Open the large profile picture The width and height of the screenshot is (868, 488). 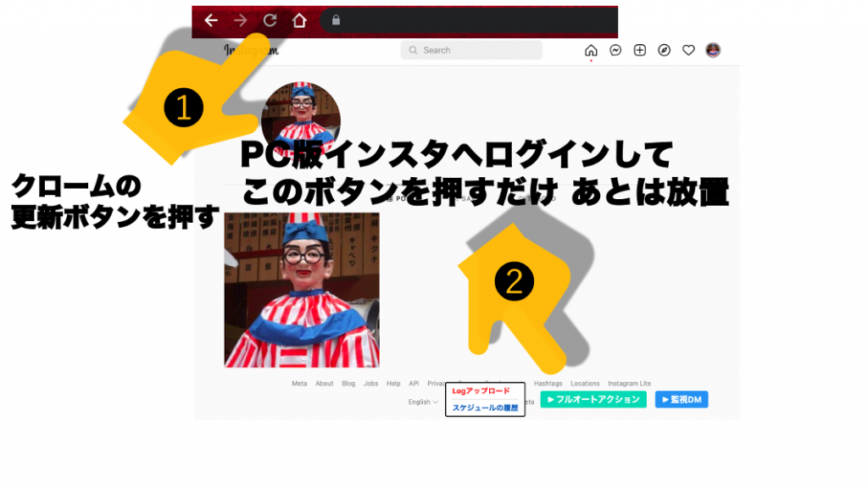pyautogui.click(x=301, y=121)
